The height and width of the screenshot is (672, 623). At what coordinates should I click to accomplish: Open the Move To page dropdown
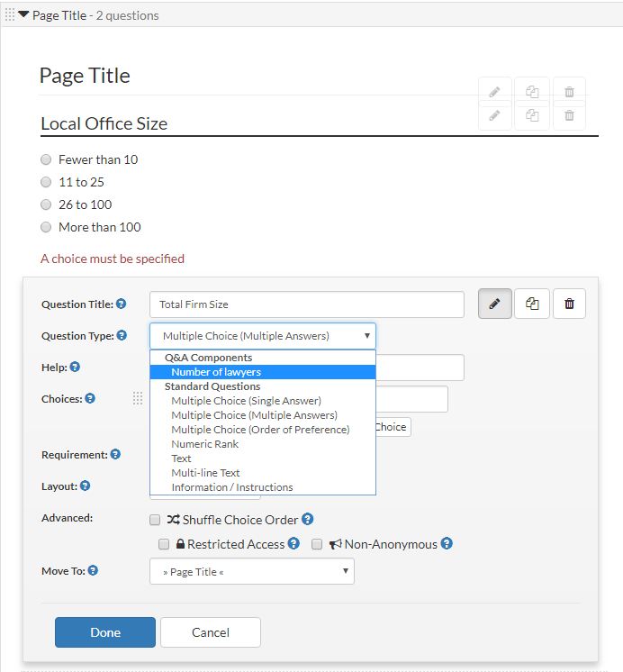pos(252,571)
